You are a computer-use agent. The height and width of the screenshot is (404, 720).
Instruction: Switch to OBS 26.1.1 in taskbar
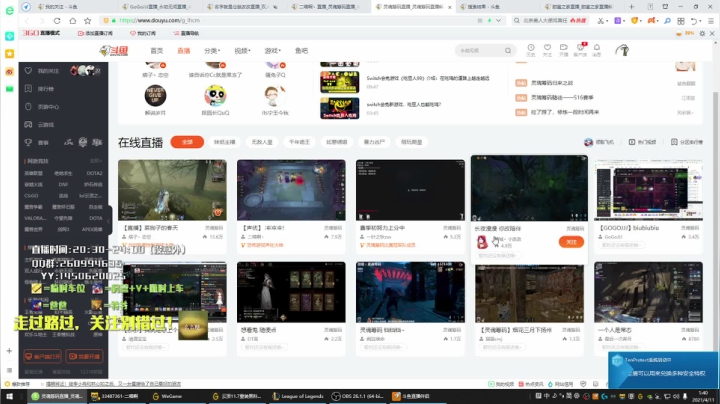click(x=356, y=396)
